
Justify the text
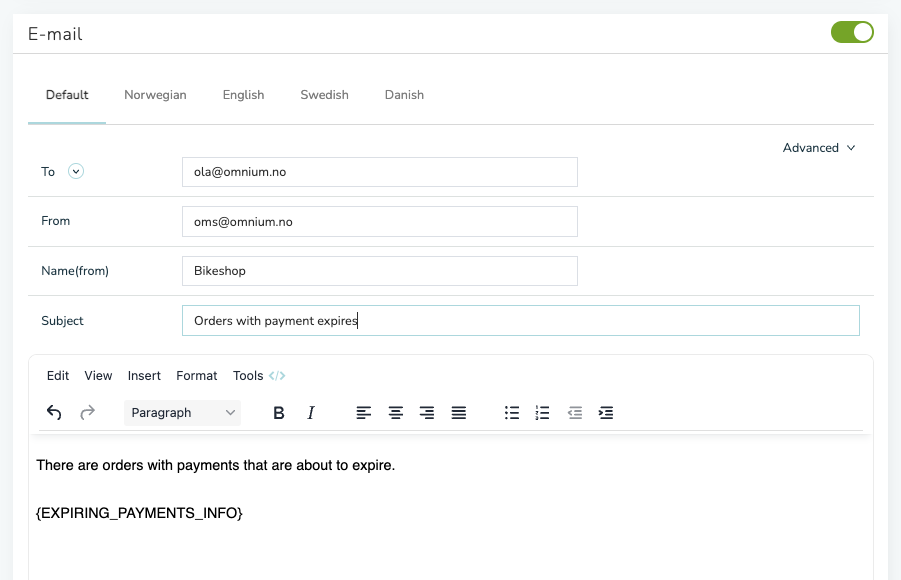pyautogui.click(x=459, y=413)
